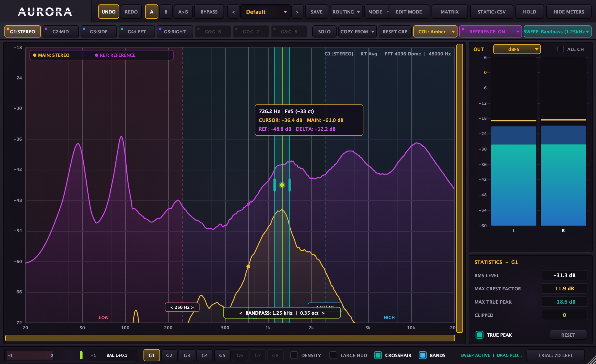This screenshot has width=596, height=364.
Task: Click the horizontal amber frequency range bar
Action: (230, 338)
